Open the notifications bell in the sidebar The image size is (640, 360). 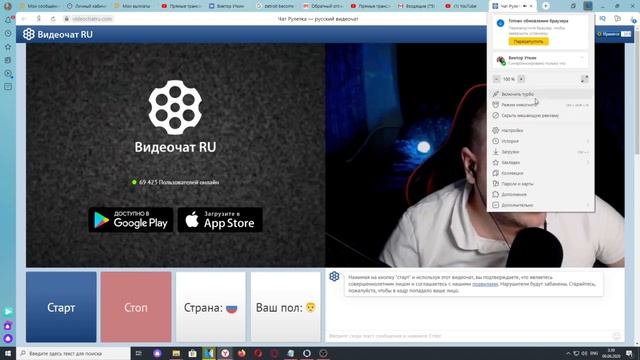pos(8,20)
